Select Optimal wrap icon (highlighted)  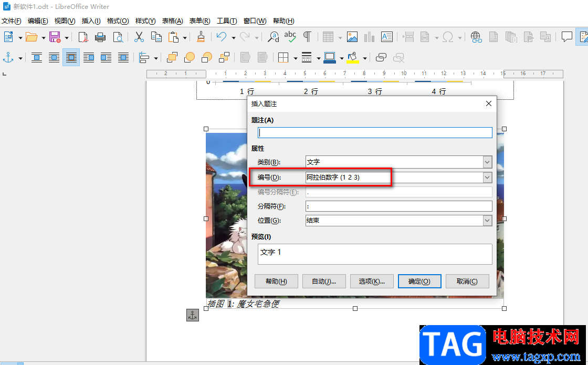(x=71, y=58)
